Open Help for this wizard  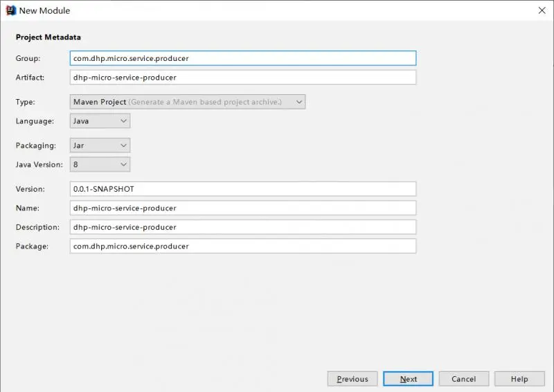click(519, 379)
